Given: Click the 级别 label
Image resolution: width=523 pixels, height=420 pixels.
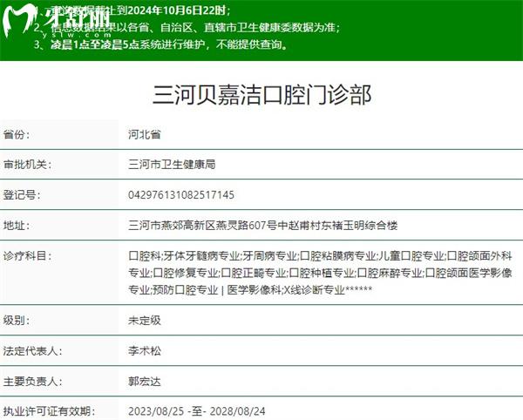Looking at the screenshot, I should [x=16, y=321].
